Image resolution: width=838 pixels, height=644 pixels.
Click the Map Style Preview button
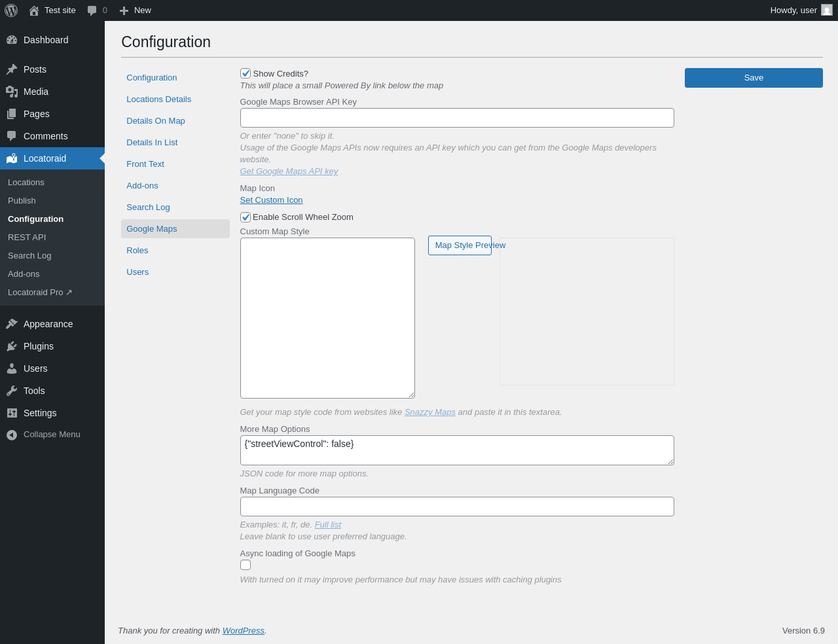460,245
